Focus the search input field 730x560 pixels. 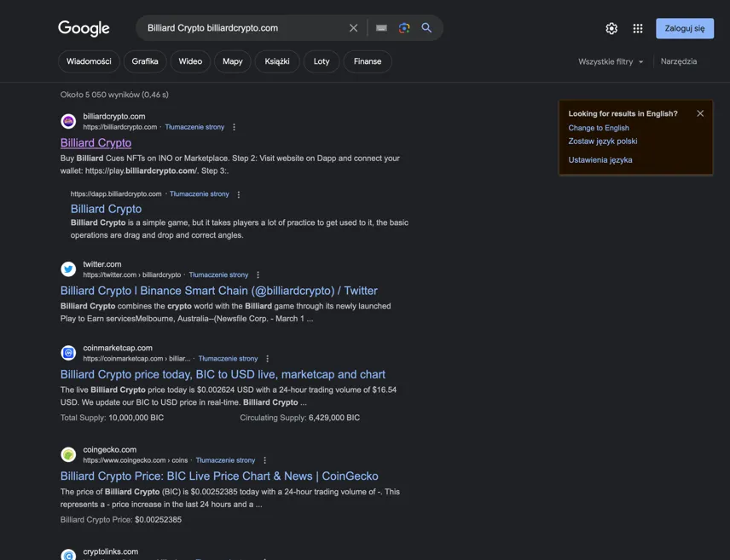click(x=245, y=28)
